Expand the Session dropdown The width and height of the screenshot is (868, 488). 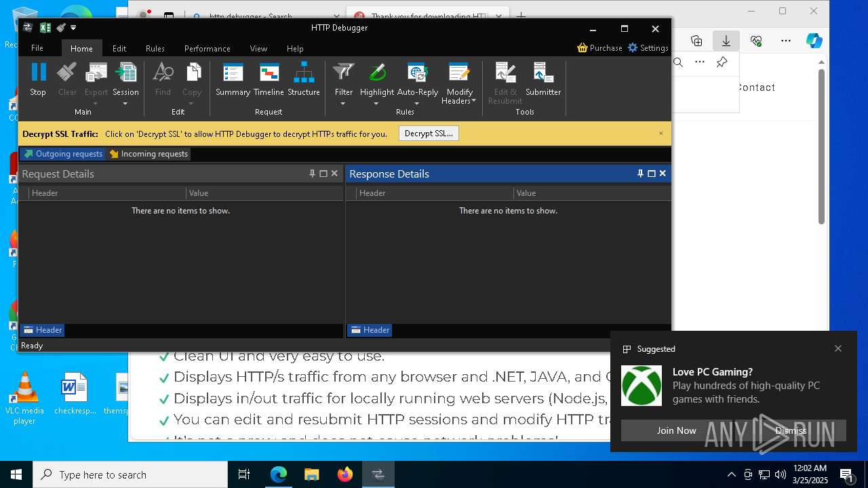[x=125, y=104]
